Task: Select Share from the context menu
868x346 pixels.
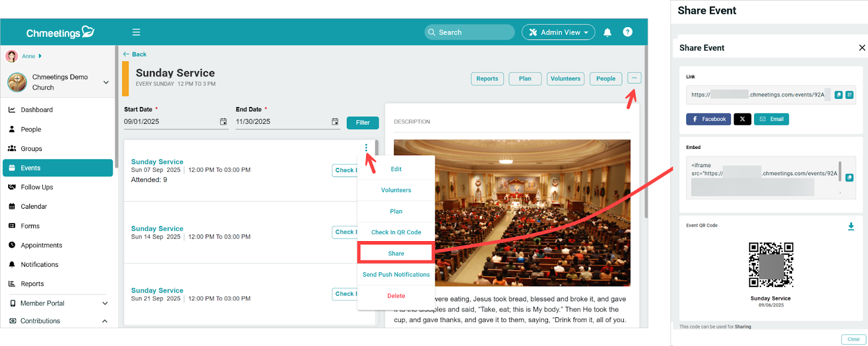Action: pyautogui.click(x=396, y=254)
